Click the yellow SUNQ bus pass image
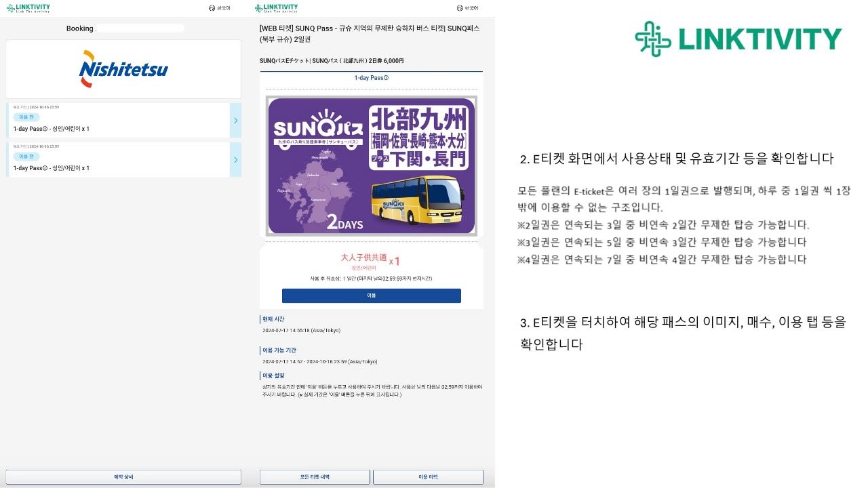This screenshot has width=868, height=488. click(371, 165)
